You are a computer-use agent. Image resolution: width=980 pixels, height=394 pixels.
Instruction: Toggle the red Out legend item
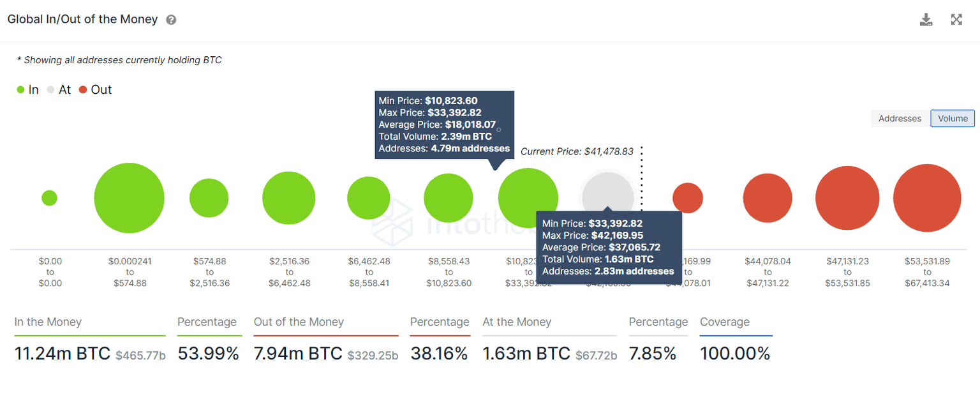coord(95,90)
